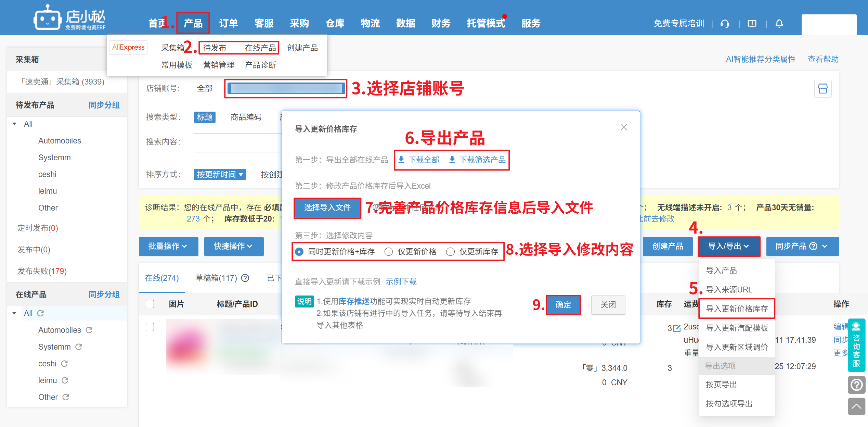868x427 pixels.
Task: Check the select-all products checkbox
Action: click(150, 304)
